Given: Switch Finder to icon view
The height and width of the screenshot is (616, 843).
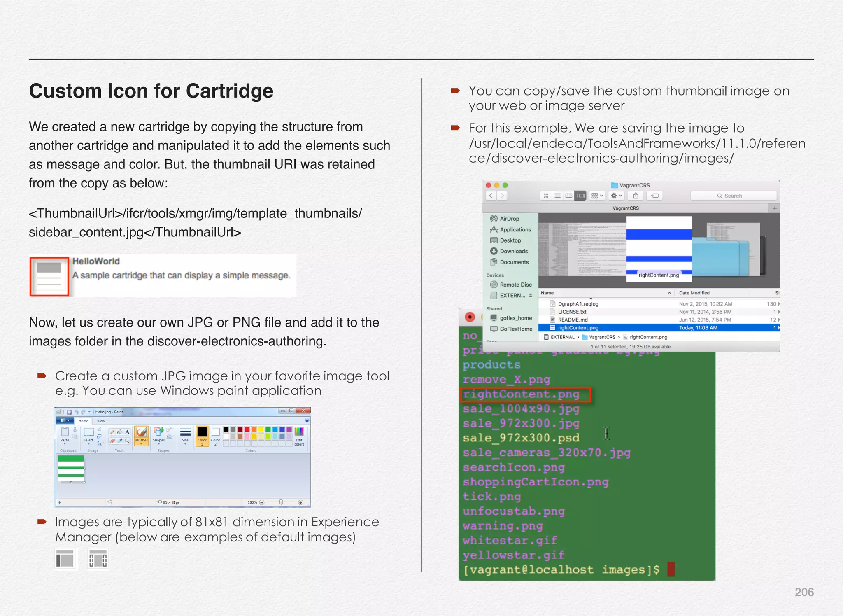Looking at the screenshot, I should [546, 196].
